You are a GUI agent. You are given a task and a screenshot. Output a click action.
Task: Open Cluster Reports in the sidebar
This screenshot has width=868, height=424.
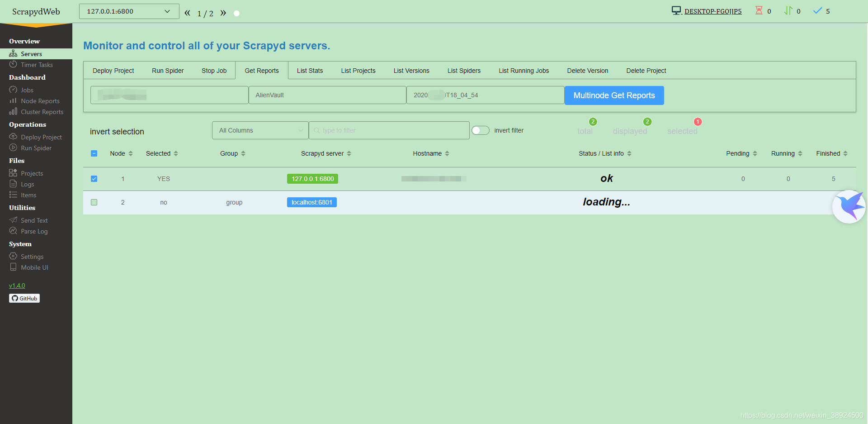coord(41,112)
